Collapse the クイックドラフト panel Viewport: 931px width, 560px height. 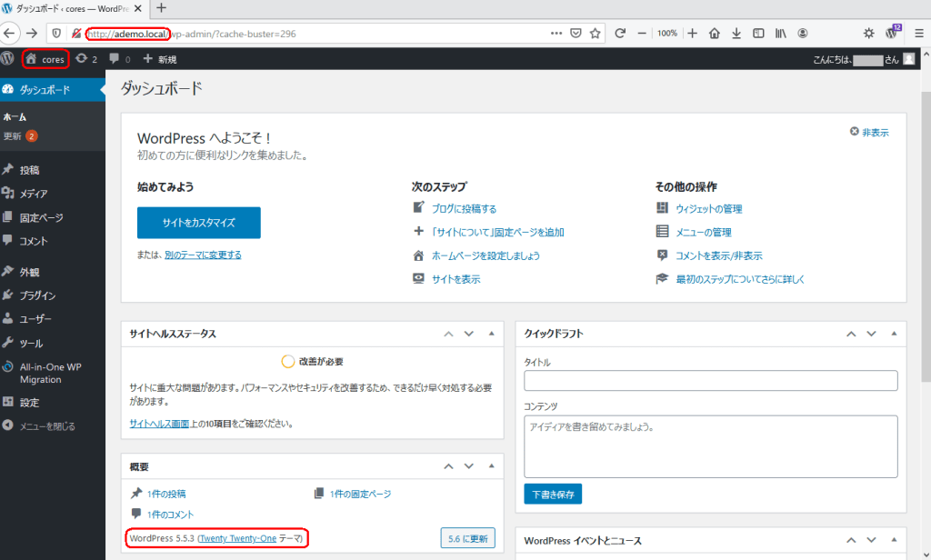(x=894, y=334)
